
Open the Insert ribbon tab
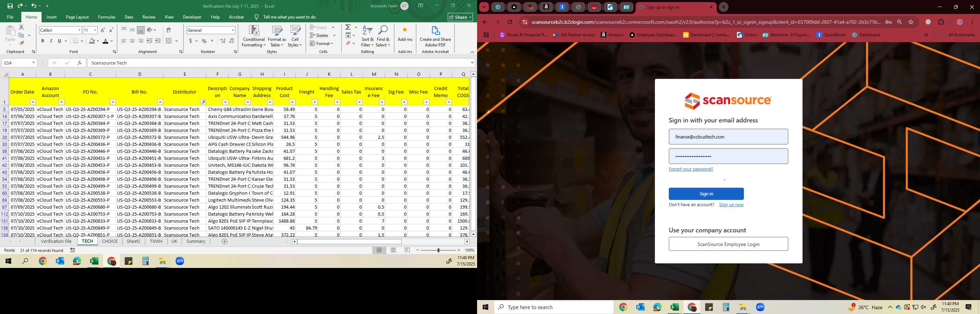tap(51, 17)
